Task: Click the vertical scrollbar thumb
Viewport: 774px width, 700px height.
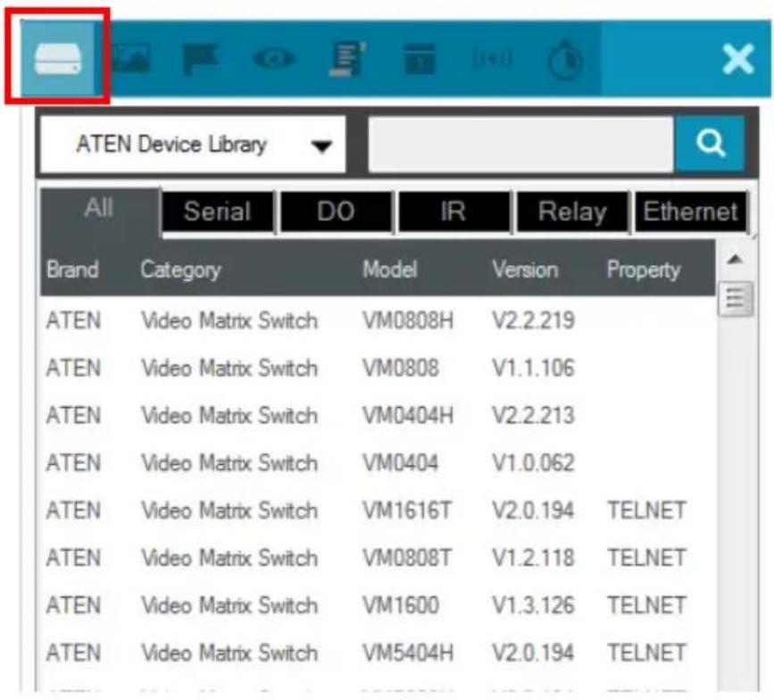Action: [736, 298]
